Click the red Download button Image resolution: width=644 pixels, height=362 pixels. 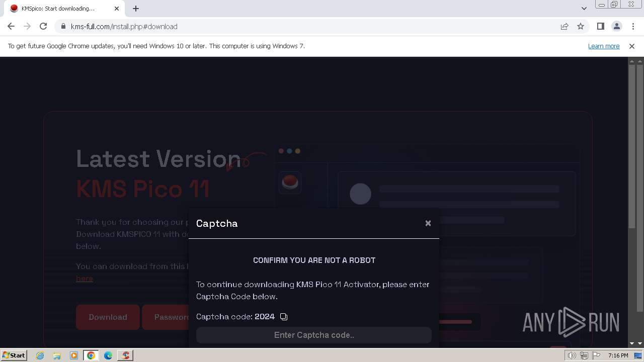pos(108,317)
